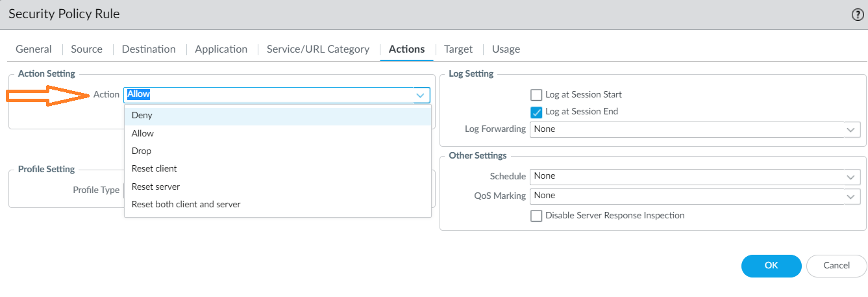
Task: Click the help question mark icon
Action: (x=857, y=14)
